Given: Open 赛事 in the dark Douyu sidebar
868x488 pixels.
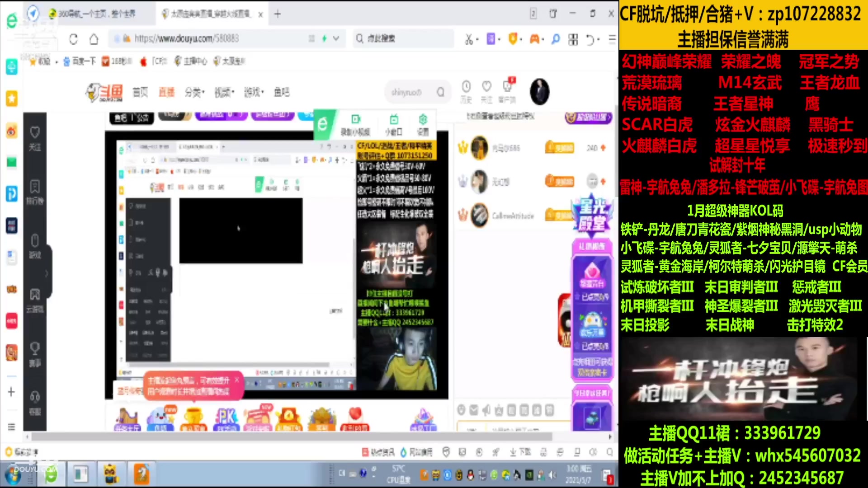Looking at the screenshot, I should coord(35,354).
